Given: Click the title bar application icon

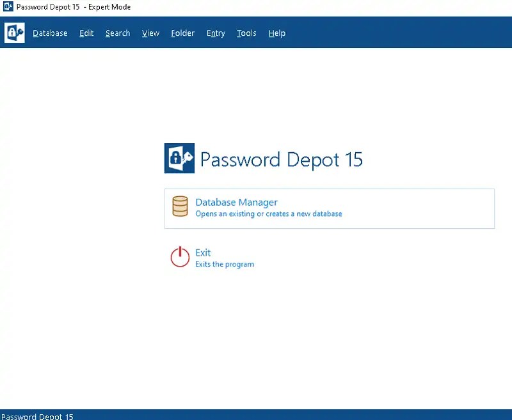Looking at the screenshot, I should 8,6.
